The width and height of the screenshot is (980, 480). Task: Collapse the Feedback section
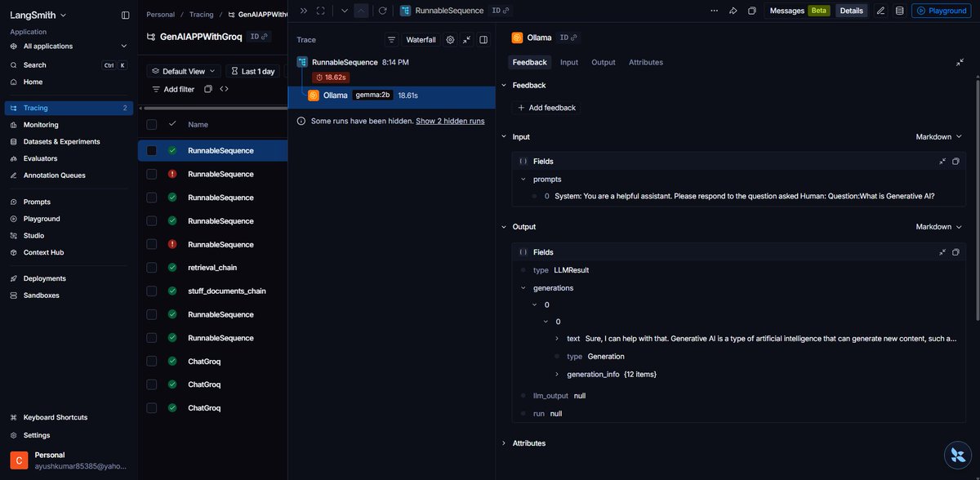(x=504, y=85)
